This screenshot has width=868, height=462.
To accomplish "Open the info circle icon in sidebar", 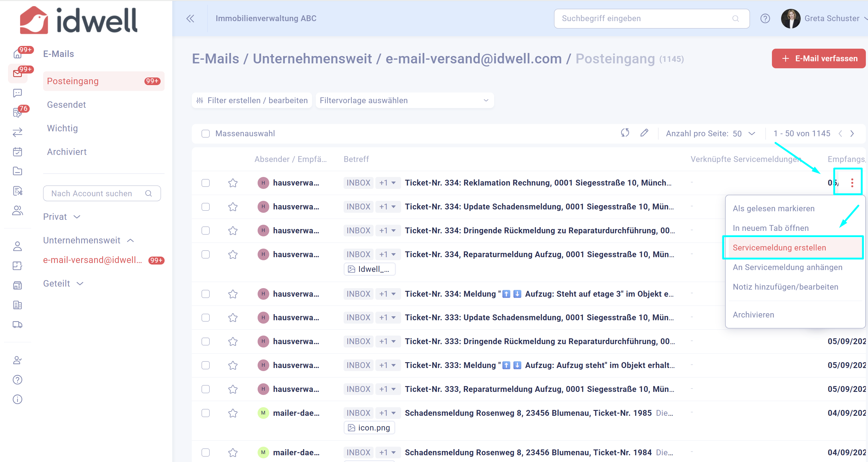I will coord(17,399).
